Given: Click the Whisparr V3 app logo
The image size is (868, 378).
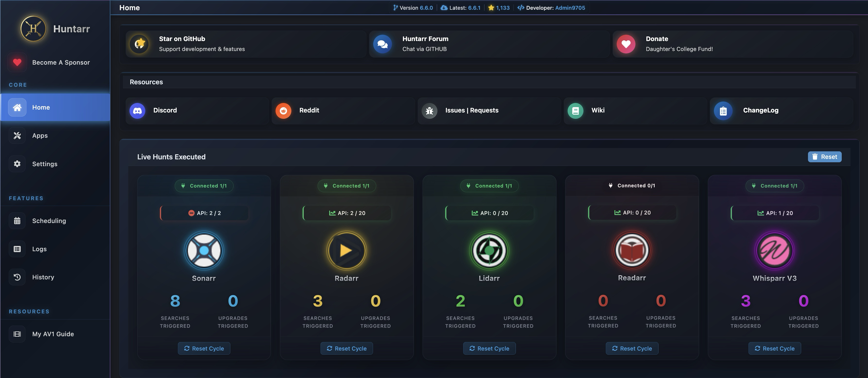Looking at the screenshot, I should pyautogui.click(x=775, y=250).
